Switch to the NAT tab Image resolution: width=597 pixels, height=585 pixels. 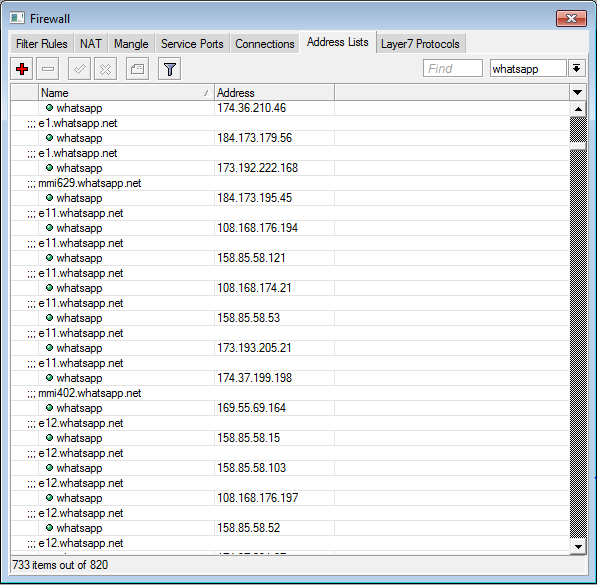[91, 44]
